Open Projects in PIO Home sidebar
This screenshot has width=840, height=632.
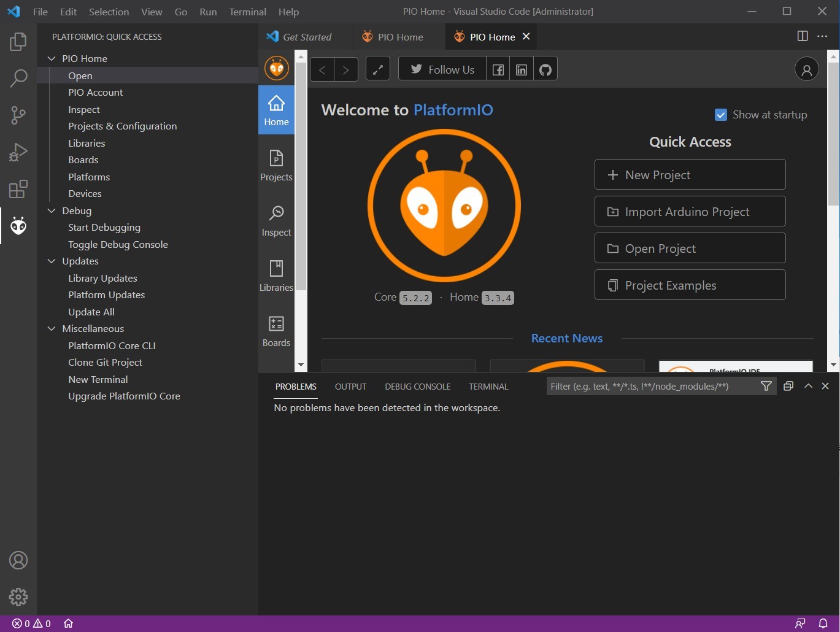tap(276, 165)
